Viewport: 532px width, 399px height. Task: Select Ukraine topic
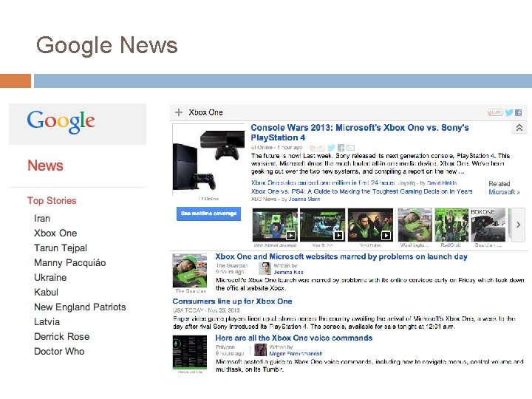[x=50, y=278]
